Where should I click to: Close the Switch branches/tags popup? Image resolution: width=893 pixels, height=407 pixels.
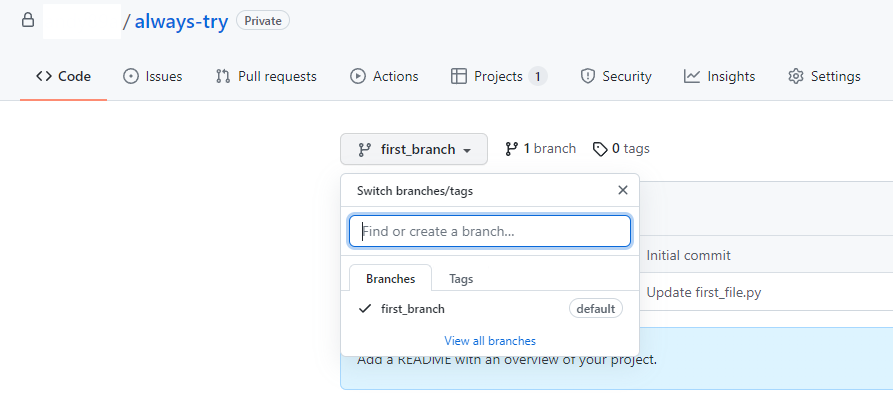pos(622,190)
